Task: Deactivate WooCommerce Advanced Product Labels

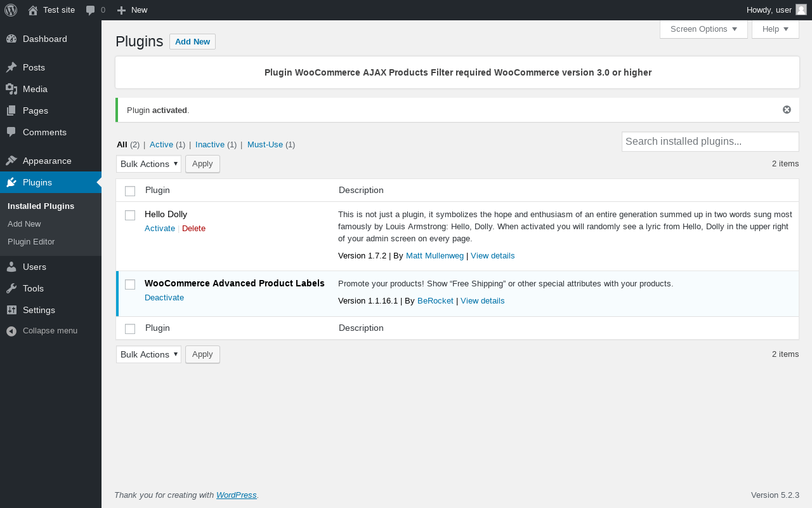Action: point(164,298)
